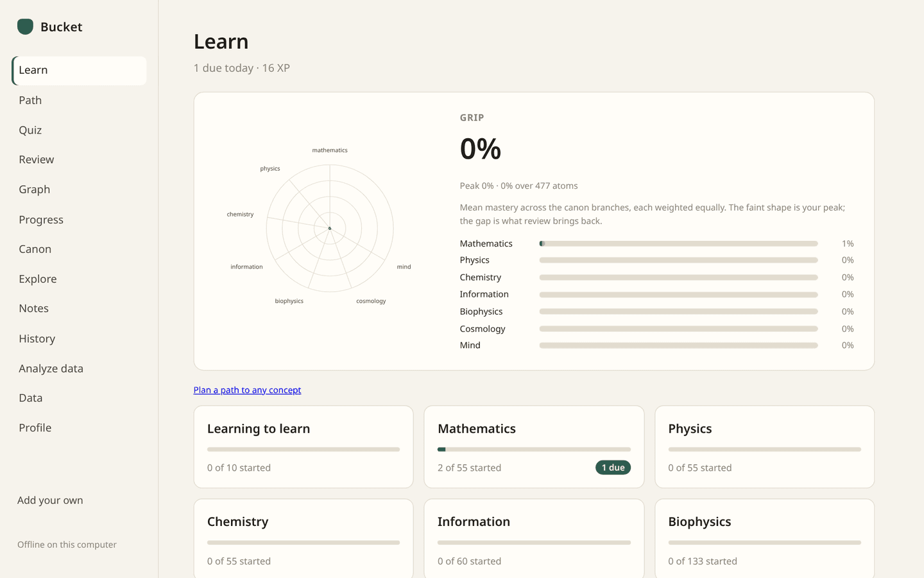This screenshot has height=578, width=924.
Task: Click the GRIP heading label
Action: pyautogui.click(x=472, y=118)
